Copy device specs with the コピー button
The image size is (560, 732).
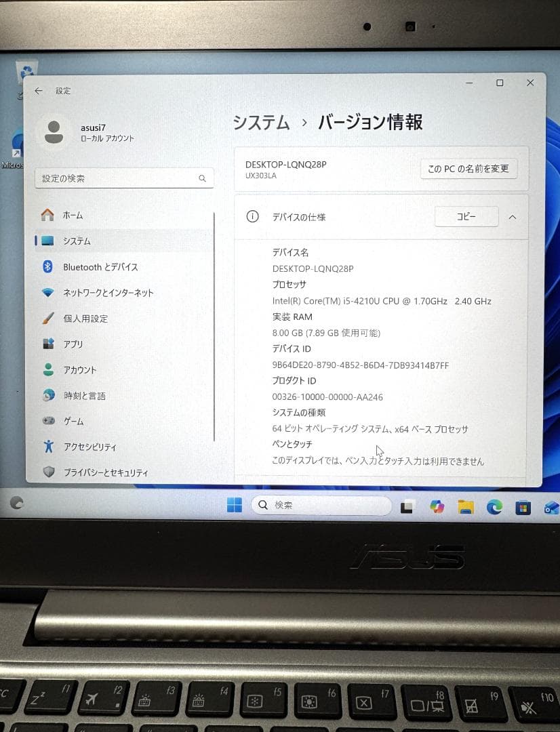[466, 216]
